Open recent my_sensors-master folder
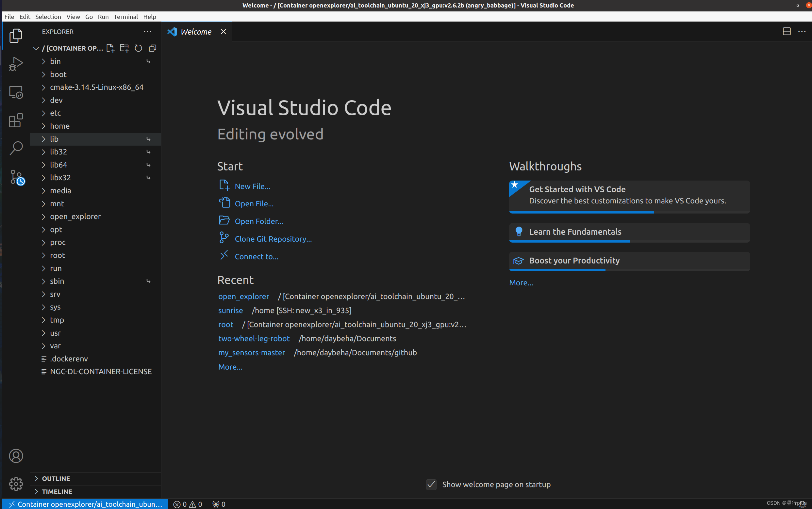The image size is (812, 509). click(x=252, y=353)
